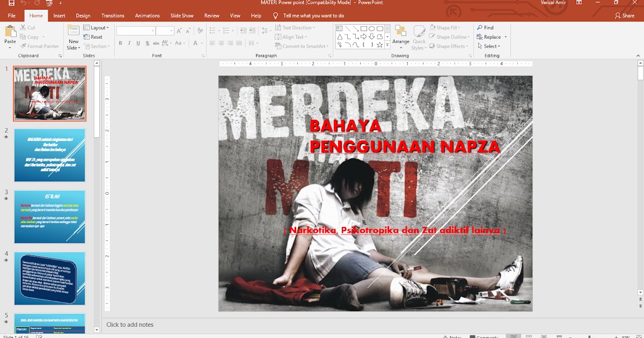Screen dimensions: 644x338
Task: Toggle Strikethrough formatting
Action: pyautogui.click(x=156, y=43)
